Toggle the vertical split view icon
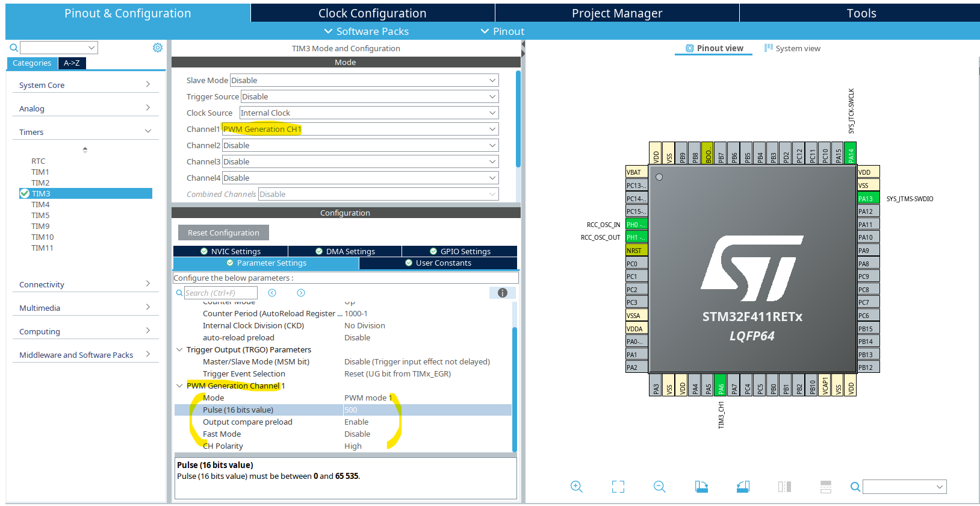 tap(784, 487)
